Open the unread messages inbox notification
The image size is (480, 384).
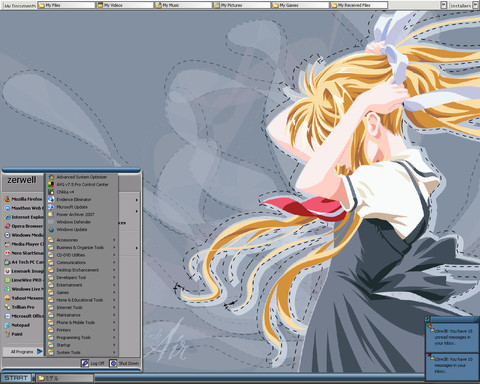(452, 338)
